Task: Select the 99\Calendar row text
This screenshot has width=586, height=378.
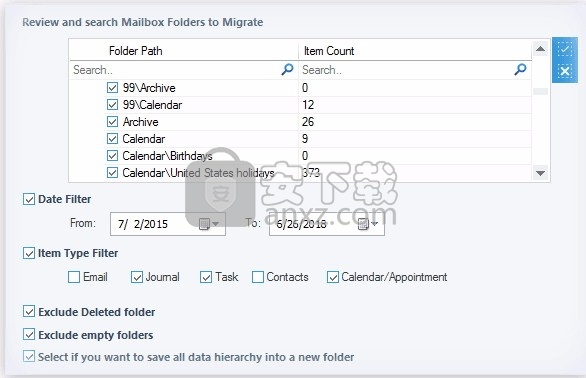Action: 152,105
